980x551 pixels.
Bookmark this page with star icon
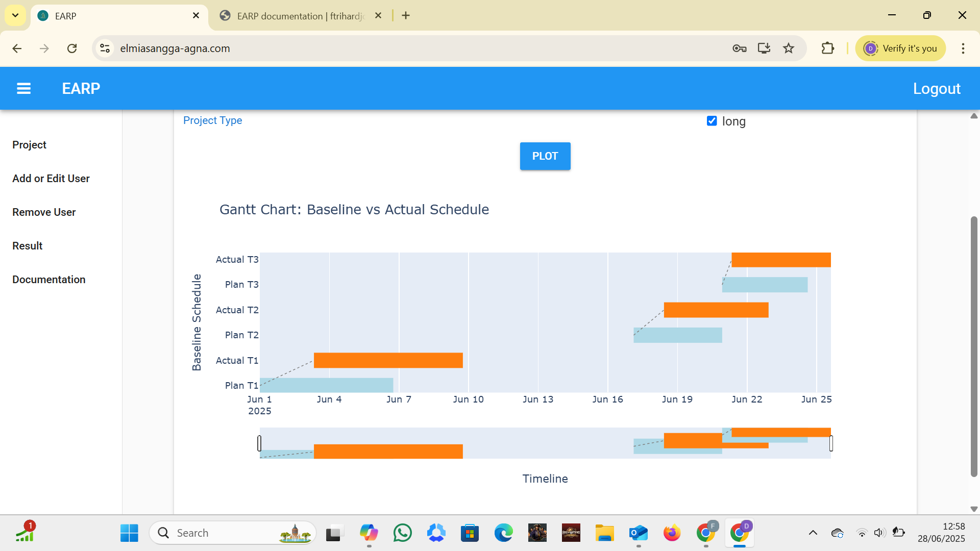click(789, 48)
